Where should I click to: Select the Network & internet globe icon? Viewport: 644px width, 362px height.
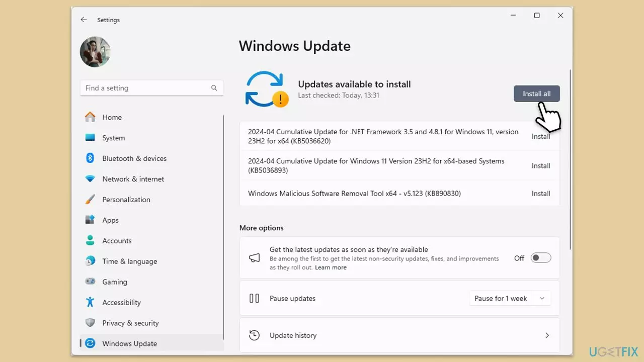coord(90,178)
